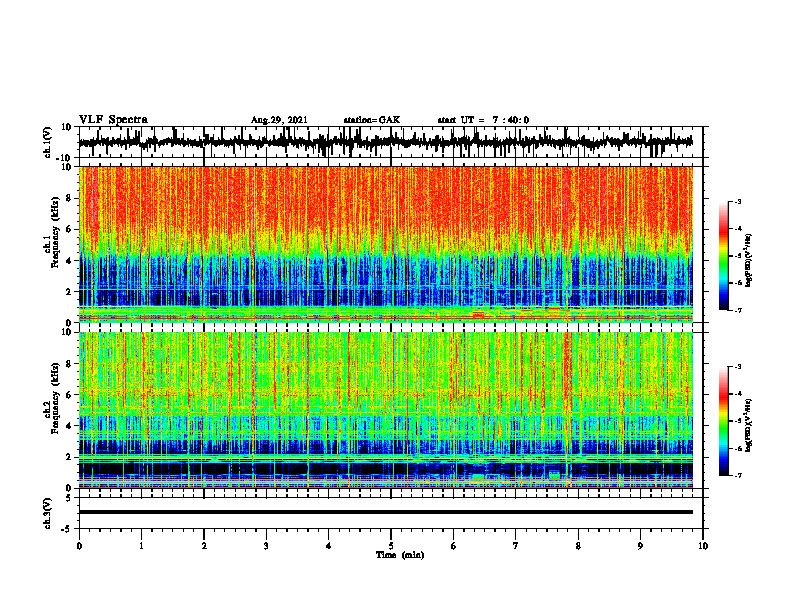Click the time-axis tick label "9"
Viewport: 792px width, 612px height.
point(640,546)
